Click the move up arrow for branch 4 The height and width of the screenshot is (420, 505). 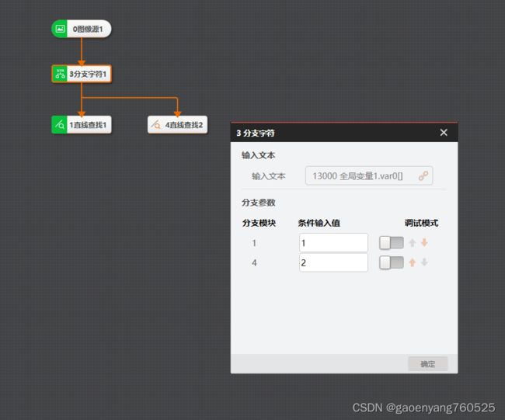413,262
